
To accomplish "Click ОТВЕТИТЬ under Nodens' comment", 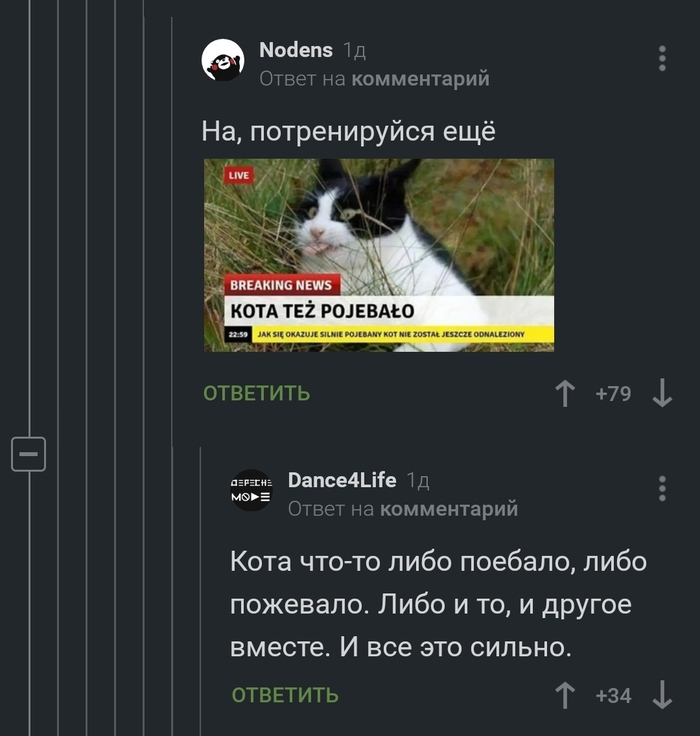I will tap(256, 393).
